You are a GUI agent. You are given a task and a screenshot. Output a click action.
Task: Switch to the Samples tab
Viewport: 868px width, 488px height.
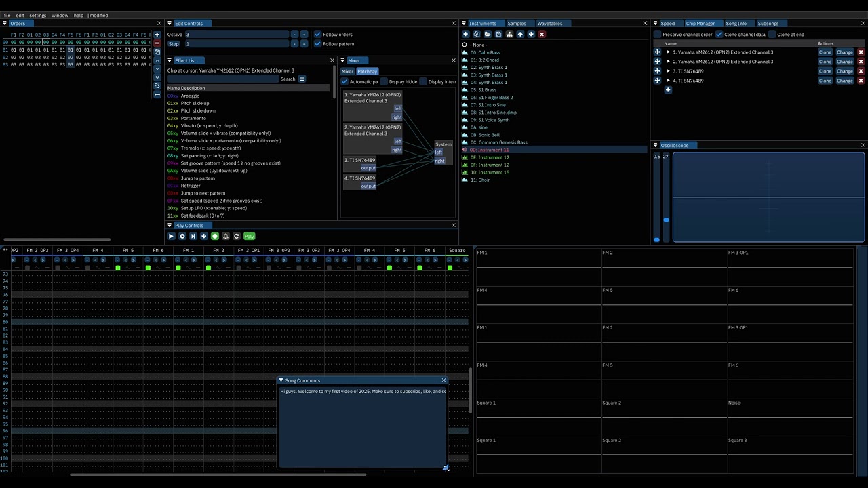[517, 23]
